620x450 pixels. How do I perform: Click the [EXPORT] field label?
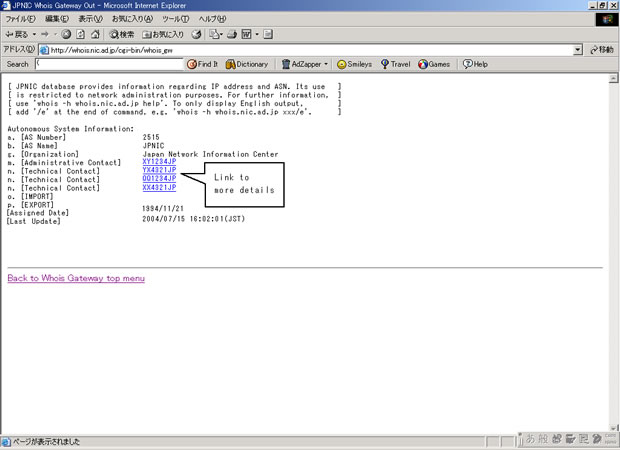(x=37, y=205)
